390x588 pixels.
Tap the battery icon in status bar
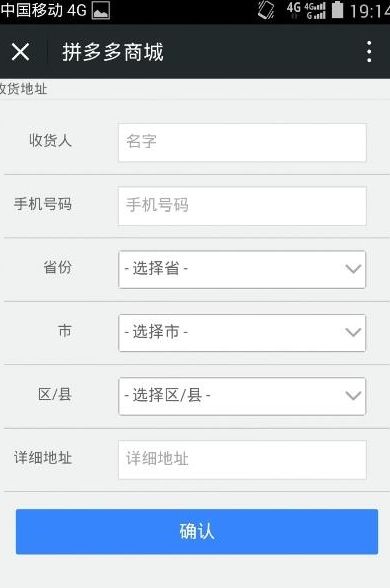pos(338,10)
